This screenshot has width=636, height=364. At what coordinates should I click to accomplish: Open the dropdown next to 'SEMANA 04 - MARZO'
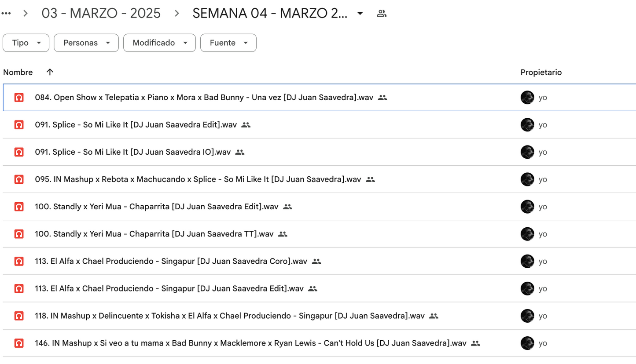(x=360, y=13)
